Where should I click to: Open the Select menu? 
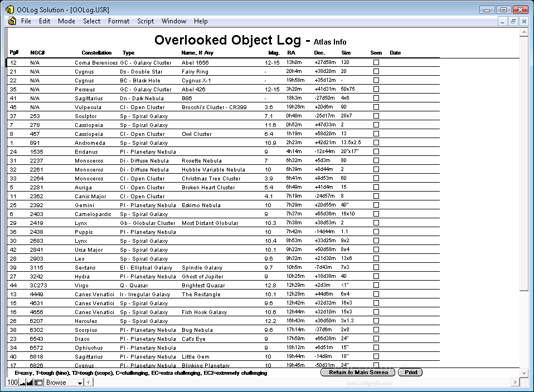tap(91, 21)
